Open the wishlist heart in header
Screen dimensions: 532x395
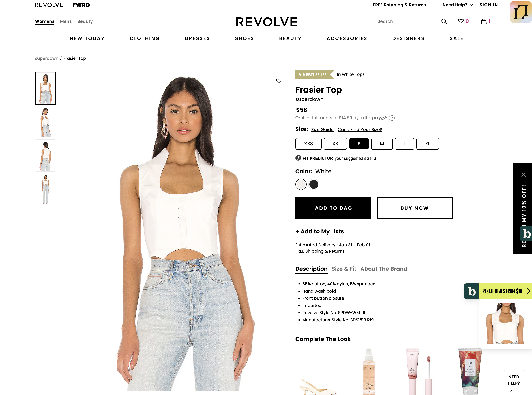pos(461,21)
